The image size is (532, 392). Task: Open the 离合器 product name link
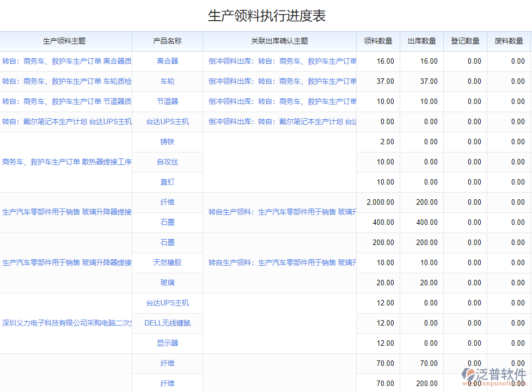point(167,61)
